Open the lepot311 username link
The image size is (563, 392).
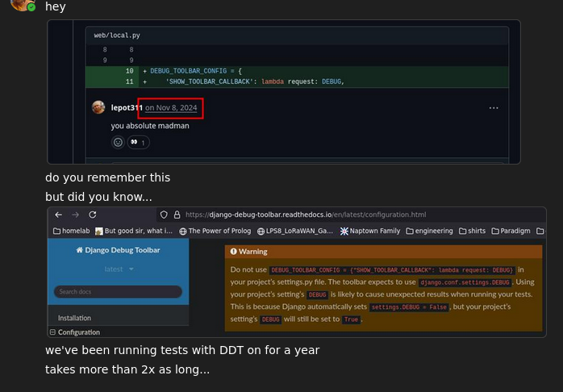(127, 108)
